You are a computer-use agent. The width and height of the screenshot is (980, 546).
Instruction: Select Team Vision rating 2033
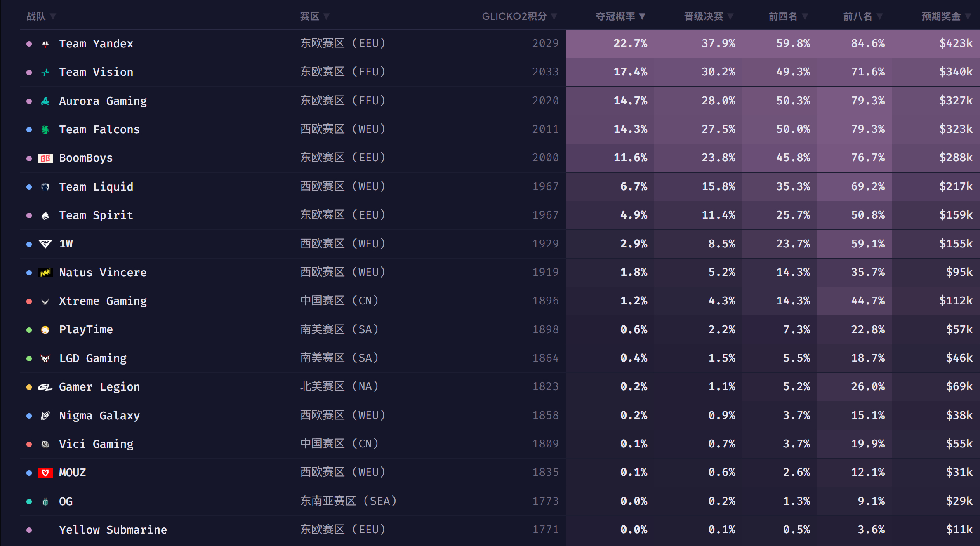pos(545,72)
